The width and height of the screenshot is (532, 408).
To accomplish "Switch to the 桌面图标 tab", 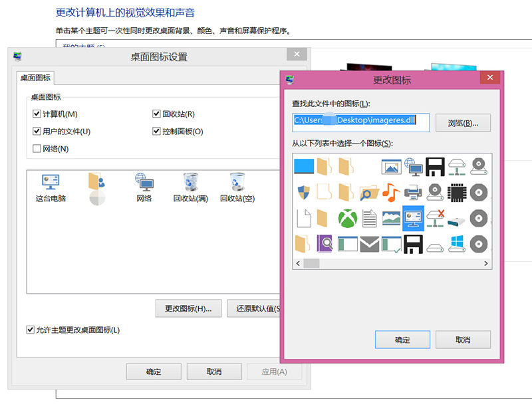I will 35,78.
